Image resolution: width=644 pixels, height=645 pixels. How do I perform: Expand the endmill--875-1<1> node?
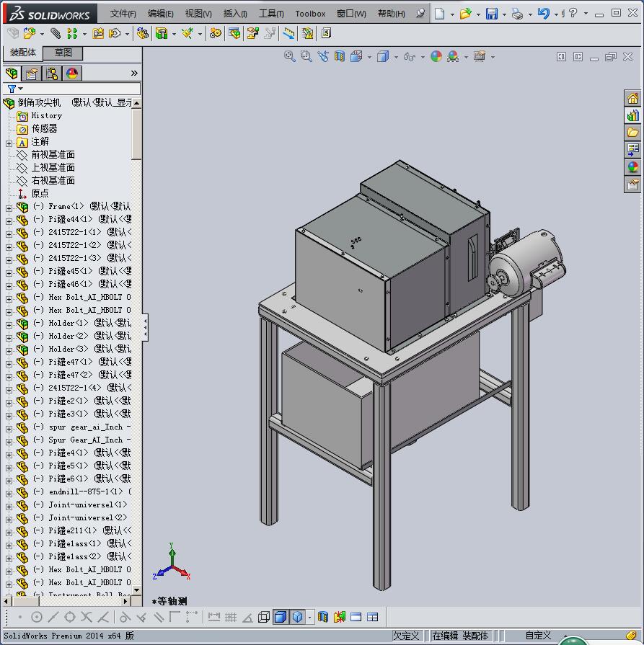pyautogui.click(x=9, y=494)
